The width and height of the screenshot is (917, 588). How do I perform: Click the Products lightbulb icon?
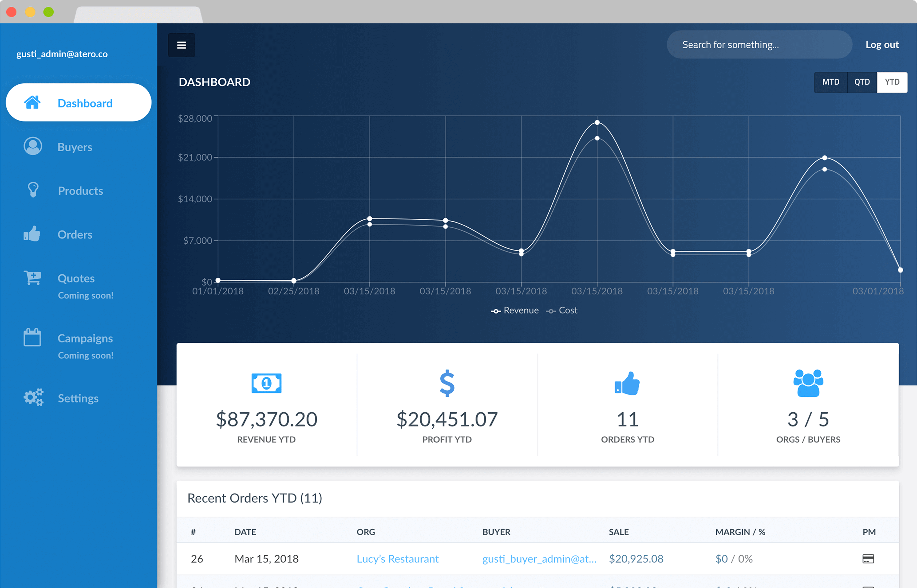tap(33, 190)
